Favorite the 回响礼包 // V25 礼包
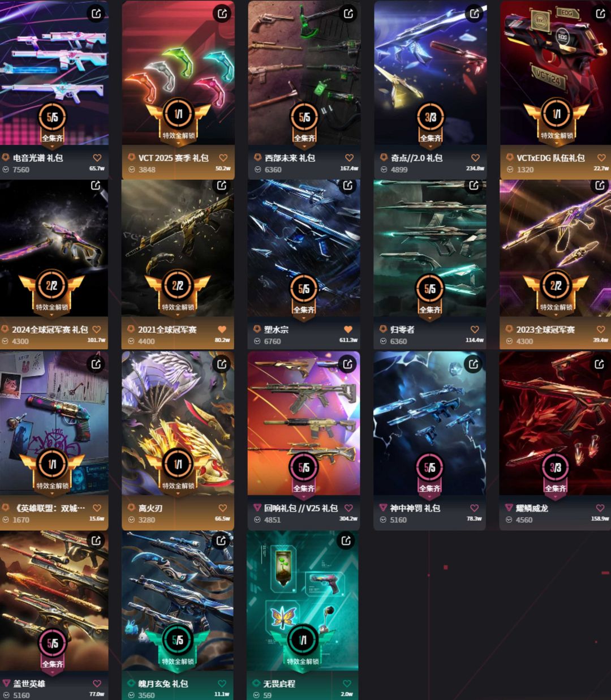The height and width of the screenshot is (700, 611). click(x=348, y=508)
